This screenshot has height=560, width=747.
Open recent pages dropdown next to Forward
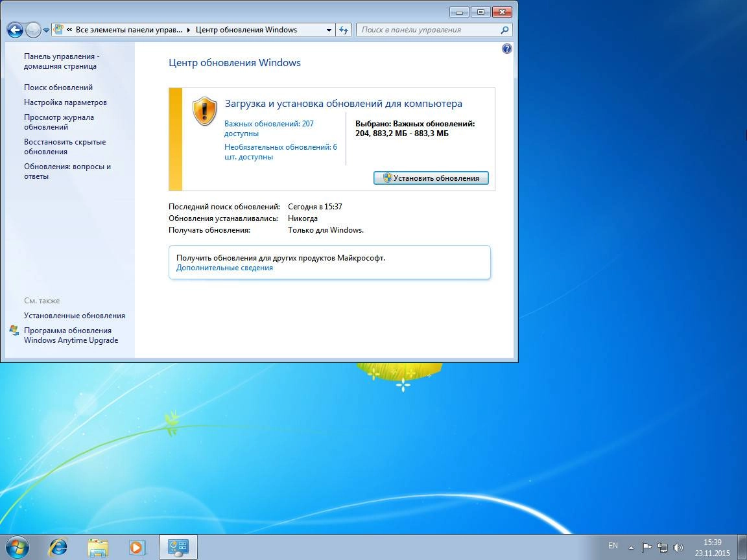pyautogui.click(x=46, y=30)
